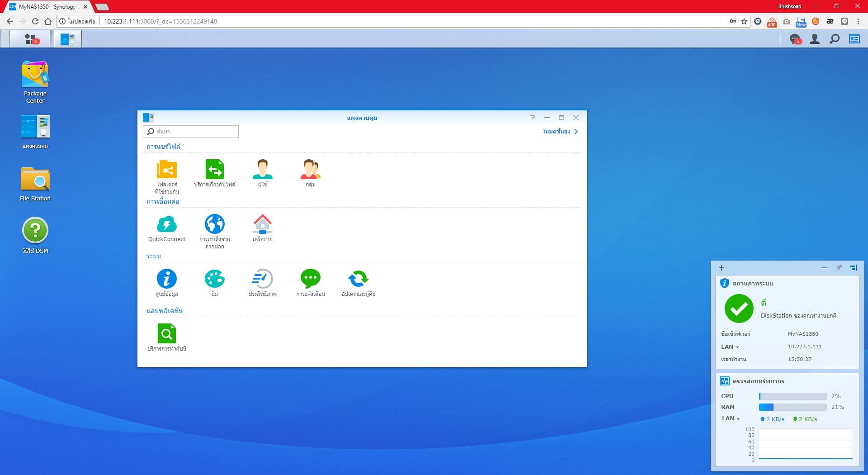Toggle the widgets panel icon

point(854,39)
